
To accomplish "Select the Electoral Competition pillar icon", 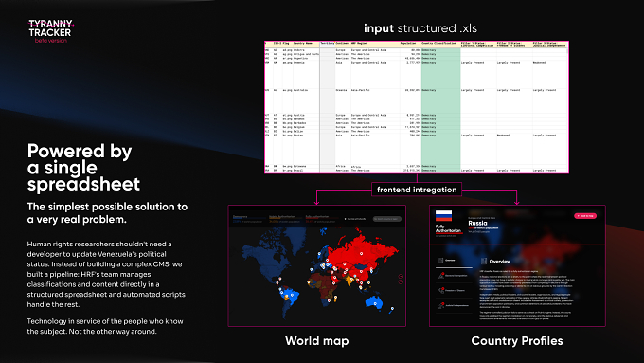I will (441, 275).
